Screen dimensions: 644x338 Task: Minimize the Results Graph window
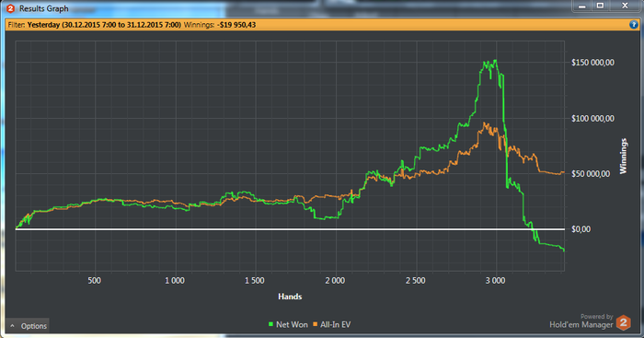(x=582, y=6)
